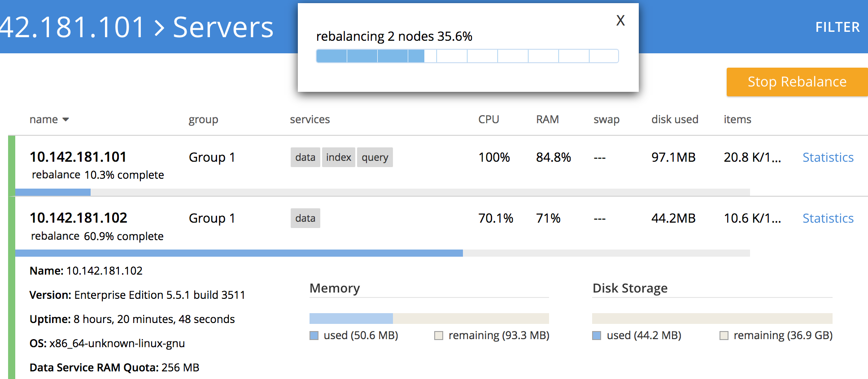Open the FILTER option
The image size is (868, 379).
[x=837, y=27]
